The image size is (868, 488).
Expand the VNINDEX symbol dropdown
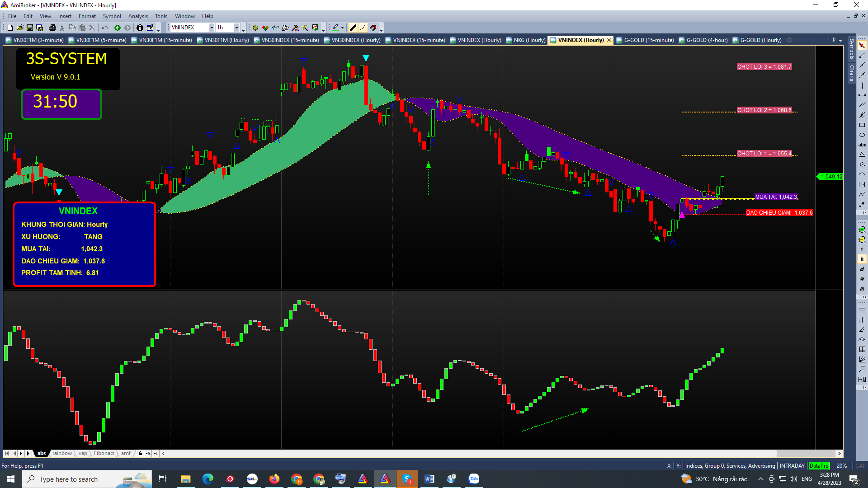pyautogui.click(x=212, y=28)
